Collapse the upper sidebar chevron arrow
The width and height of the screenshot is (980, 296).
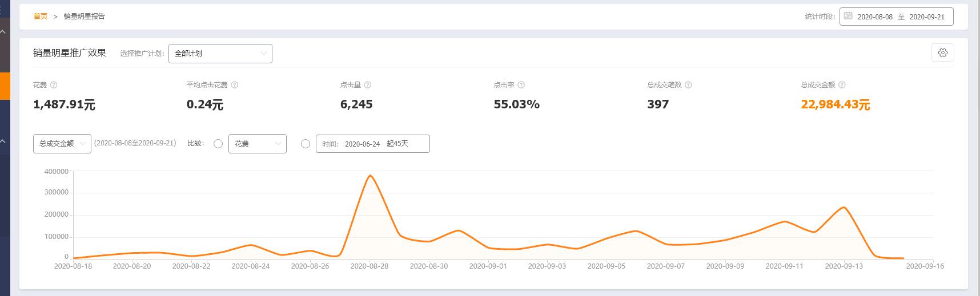[x=3, y=32]
